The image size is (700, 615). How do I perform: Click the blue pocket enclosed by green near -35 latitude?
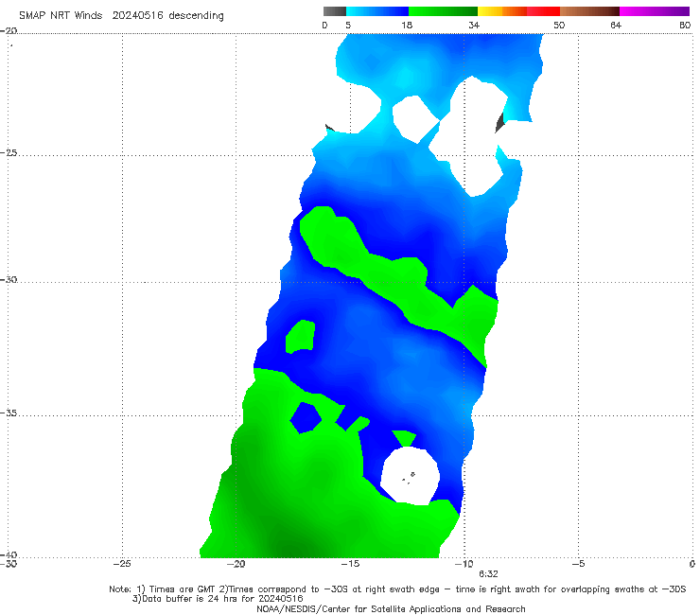click(306, 417)
